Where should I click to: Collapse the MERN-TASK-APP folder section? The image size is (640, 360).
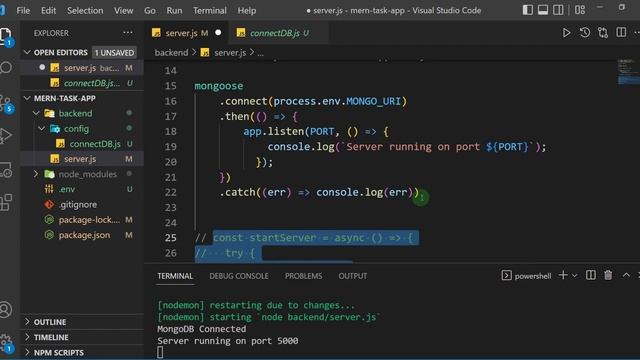tap(27, 98)
